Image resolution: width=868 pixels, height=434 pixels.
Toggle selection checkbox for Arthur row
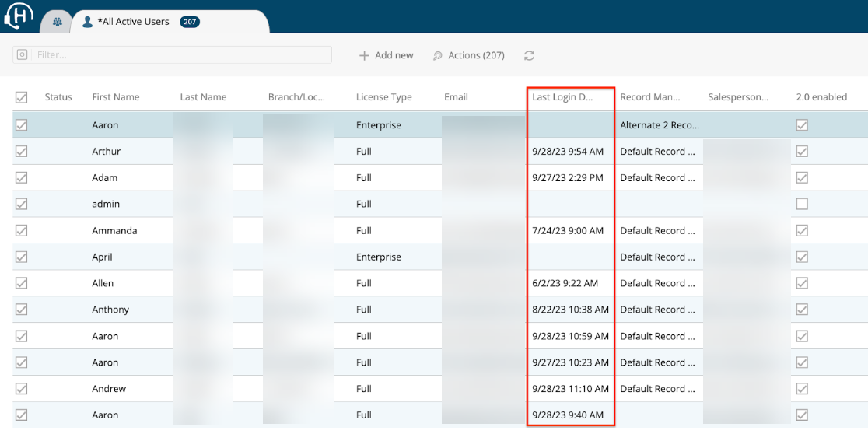21,151
